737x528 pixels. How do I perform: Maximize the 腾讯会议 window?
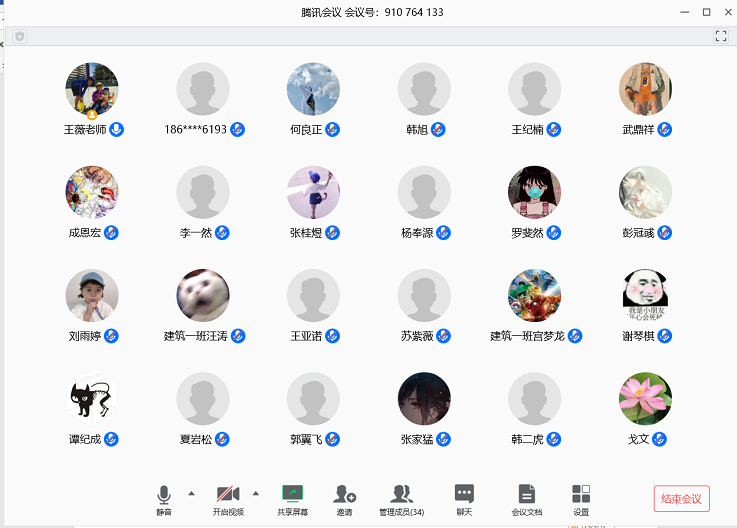click(706, 12)
